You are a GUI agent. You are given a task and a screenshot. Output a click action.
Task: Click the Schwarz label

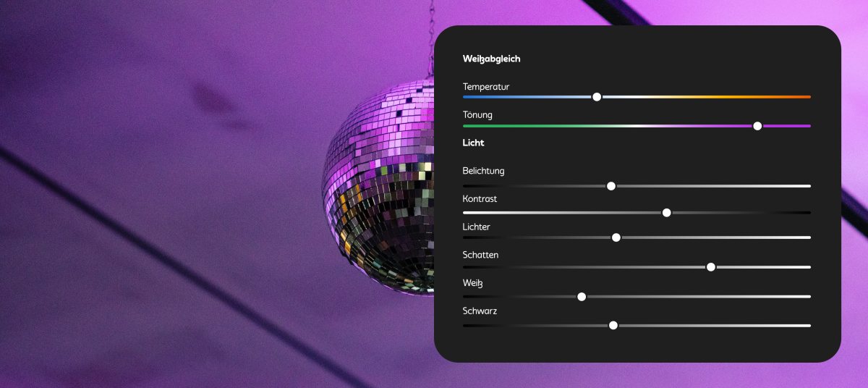pyautogui.click(x=480, y=311)
